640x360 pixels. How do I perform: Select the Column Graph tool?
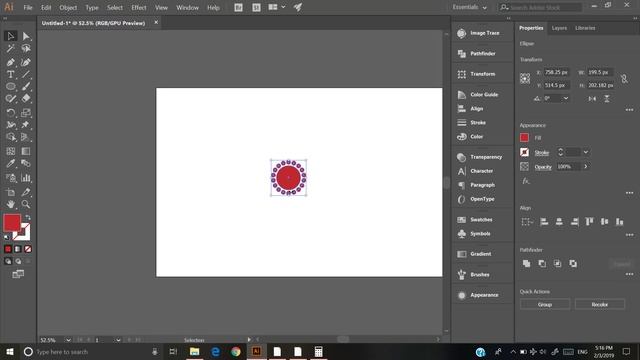pyautogui.click(x=26, y=178)
